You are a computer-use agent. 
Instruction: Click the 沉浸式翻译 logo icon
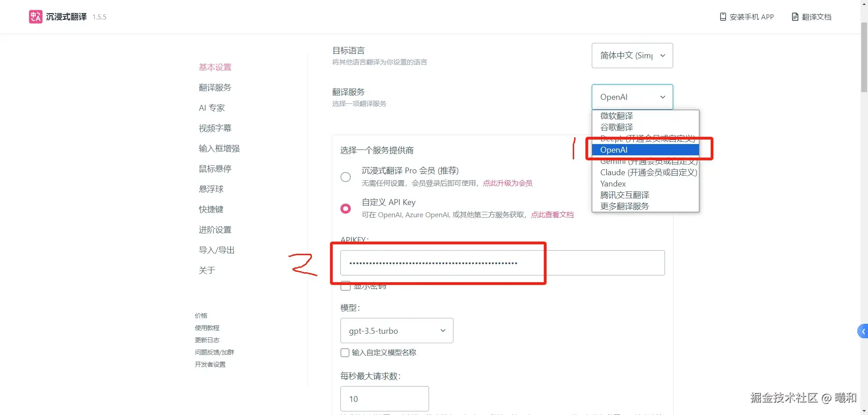tap(35, 17)
